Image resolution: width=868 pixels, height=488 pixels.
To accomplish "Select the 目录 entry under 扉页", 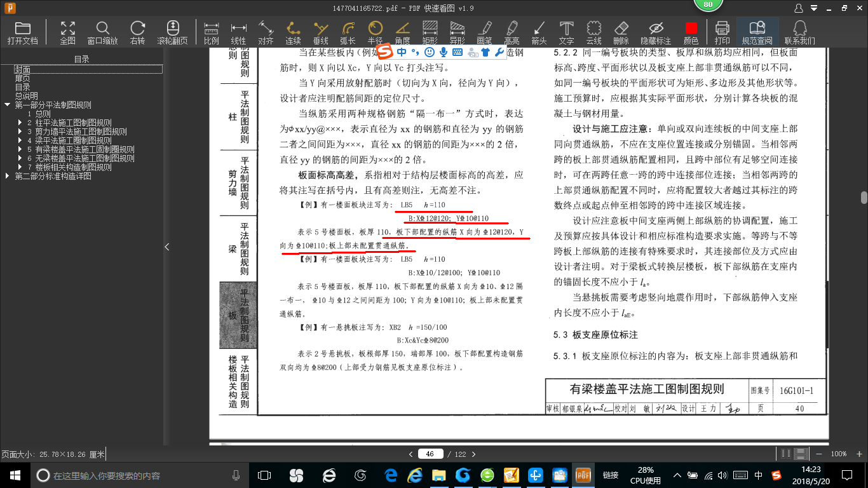I will point(23,87).
